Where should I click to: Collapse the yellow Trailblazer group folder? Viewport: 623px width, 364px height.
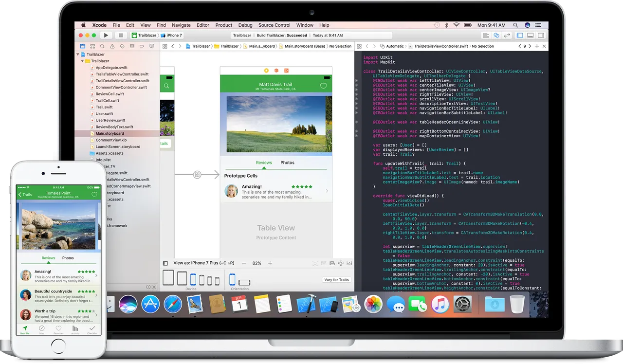[82, 61]
